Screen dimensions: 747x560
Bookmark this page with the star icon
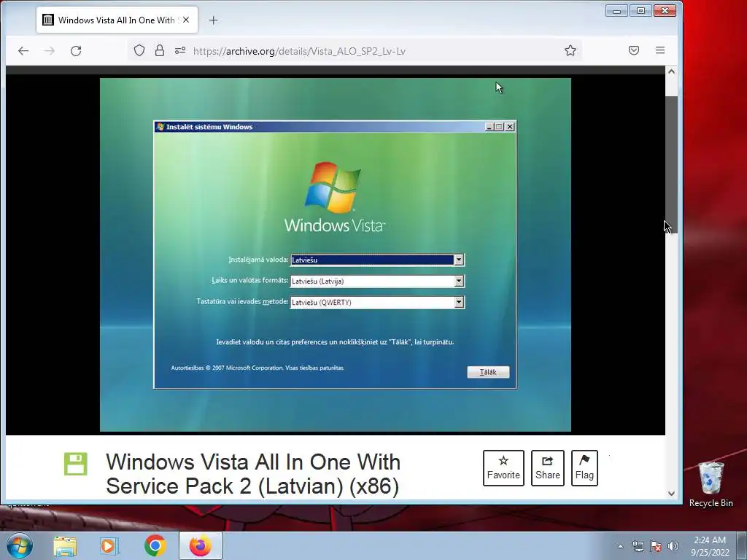tap(570, 50)
